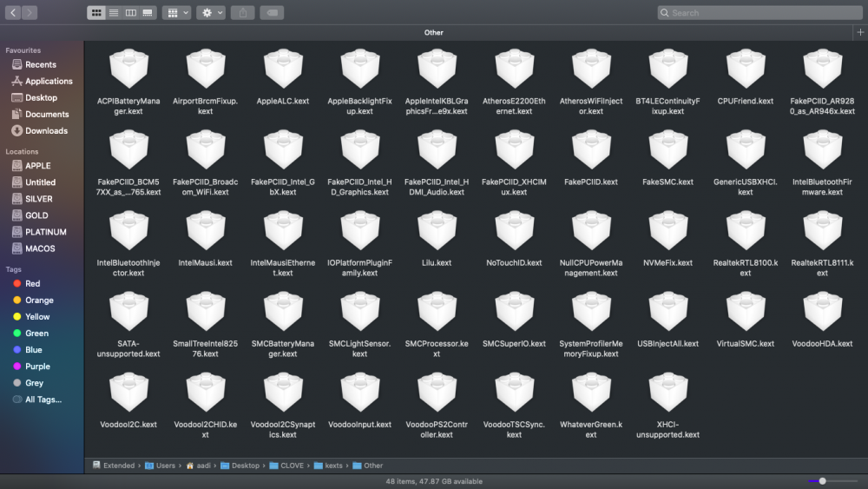Filter by the Yellow tag
The width and height of the screenshot is (868, 489).
point(31,317)
